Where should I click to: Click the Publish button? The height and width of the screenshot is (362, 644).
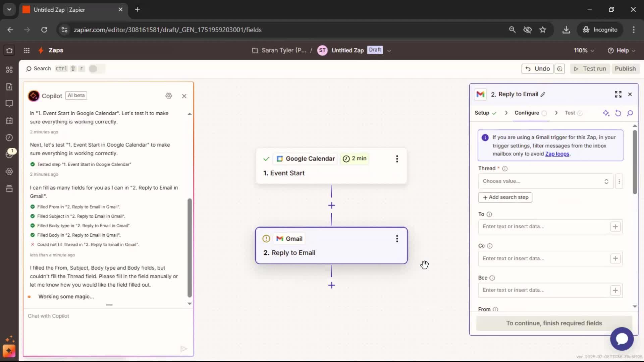[625, 69]
